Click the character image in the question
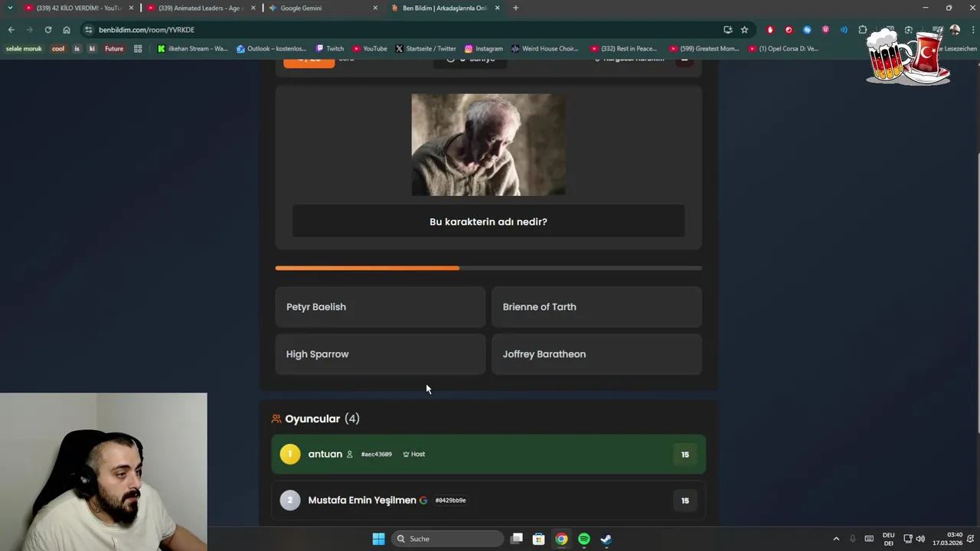 click(x=488, y=145)
